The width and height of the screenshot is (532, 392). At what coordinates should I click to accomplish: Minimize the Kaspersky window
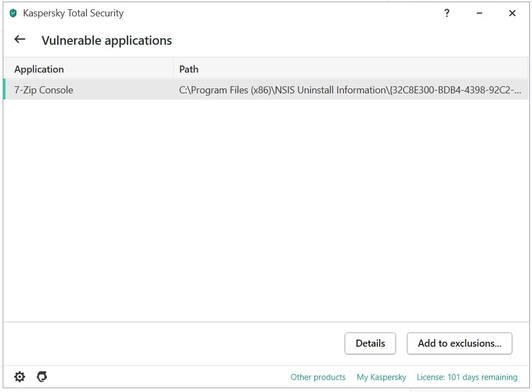coord(480,14)
